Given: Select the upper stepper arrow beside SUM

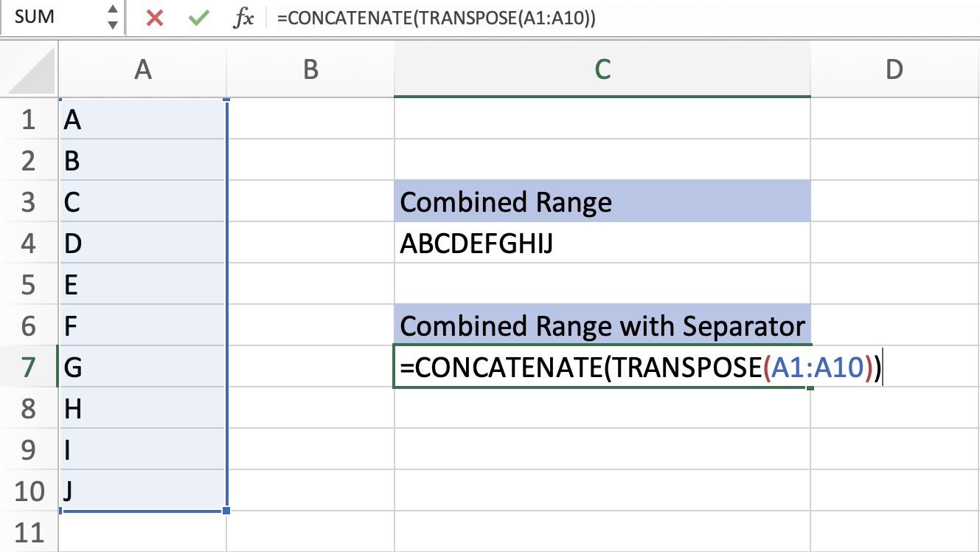Looking at the screenshot, I should click(112, 10).
